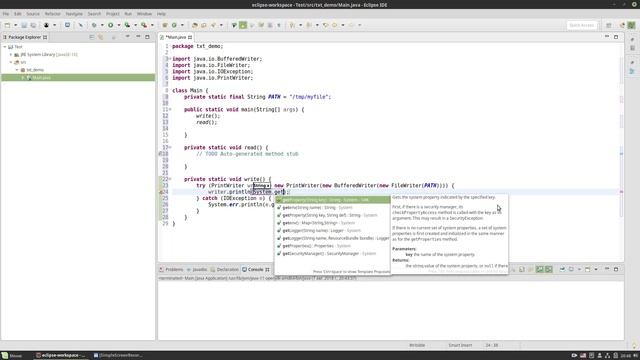Click Collapse All in Package Explorer
Screen dimensions: 640x360
(x=91, y=37)
